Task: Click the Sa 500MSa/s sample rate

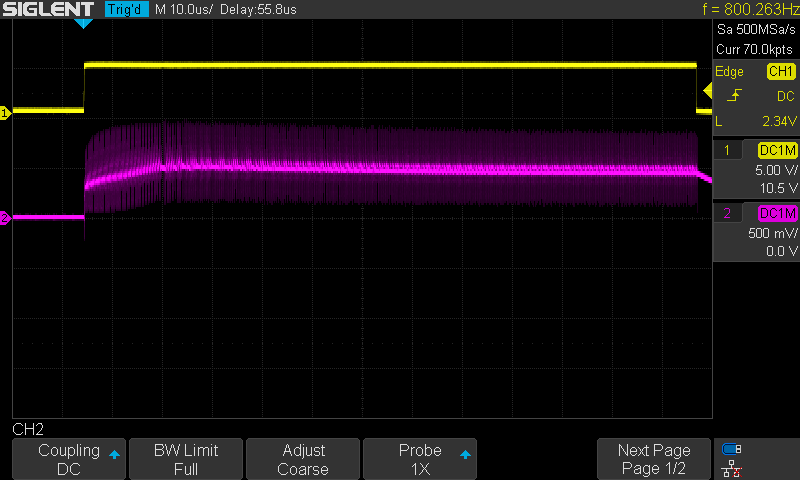Action: (756, 30)
